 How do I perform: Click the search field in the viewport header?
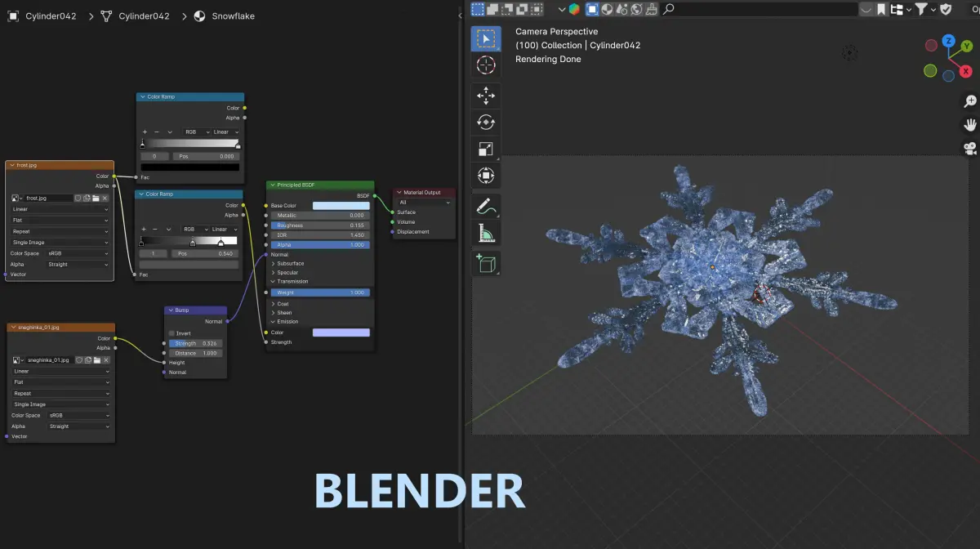tap(759, 9)
